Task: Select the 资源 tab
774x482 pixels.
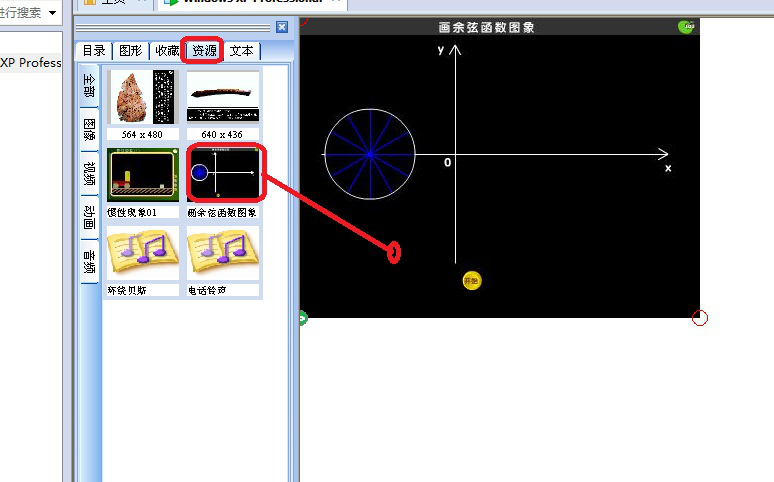Action: click(x=204, y=51)
